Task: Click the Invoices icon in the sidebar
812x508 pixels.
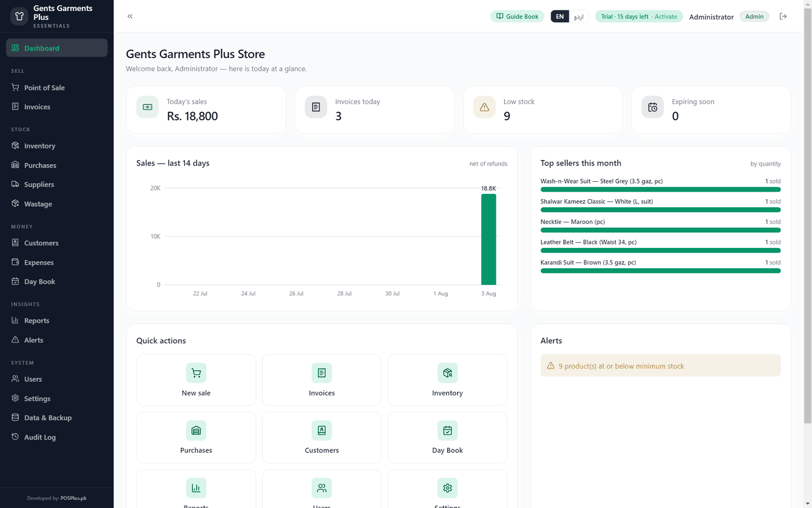Action: click(15, 107)
